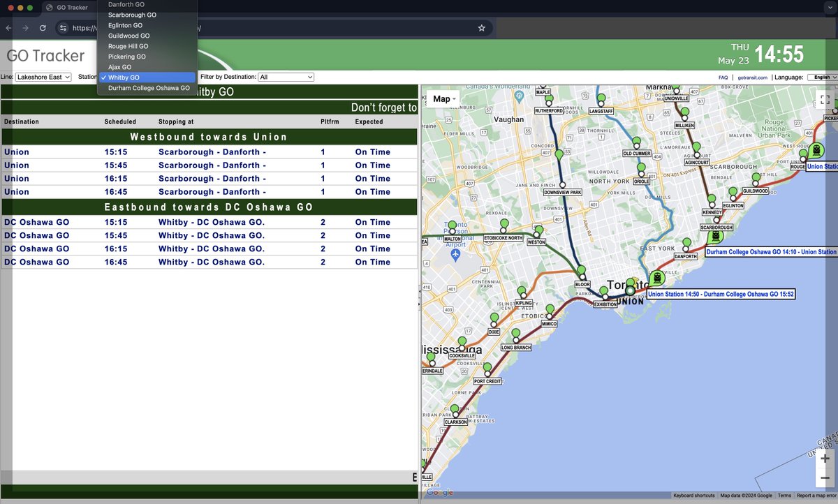Click the Port Credit station pin
838x504 pixels.
pos(487,369)
